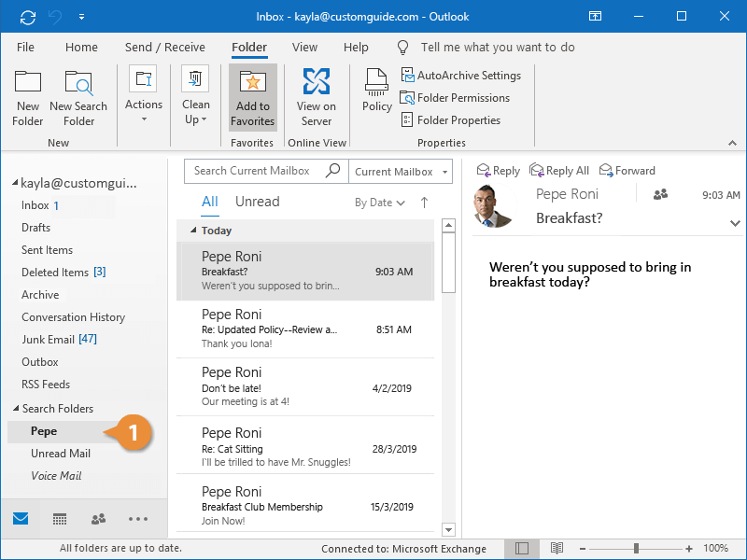Open the Outbox folder

pos(40,362)
